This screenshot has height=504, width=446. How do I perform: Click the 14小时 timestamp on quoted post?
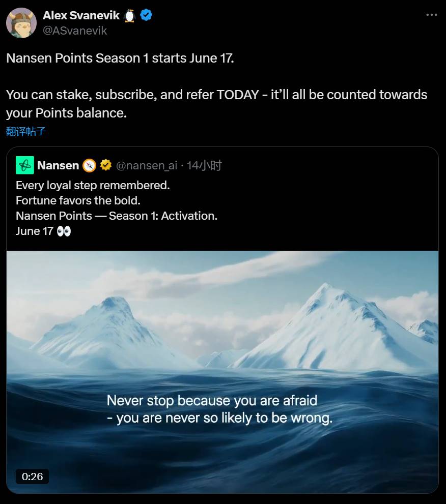point(204,165)
